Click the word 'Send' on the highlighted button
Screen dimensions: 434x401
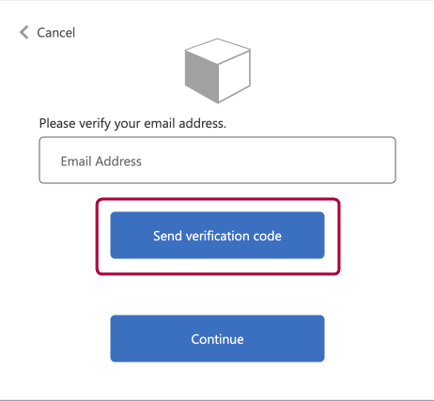[168, 236]
